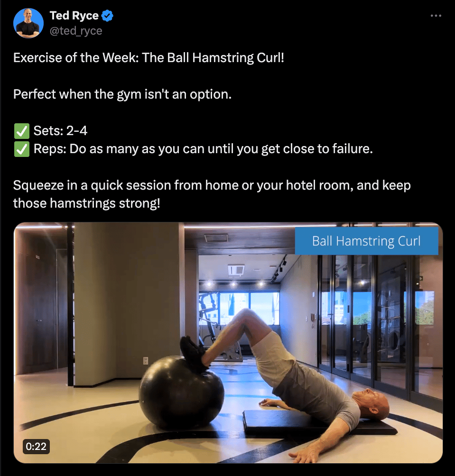The height and width of the screenshot is (476, 455).
Task: Click the black exercise ball in video
Action: [x=181, y=393]
